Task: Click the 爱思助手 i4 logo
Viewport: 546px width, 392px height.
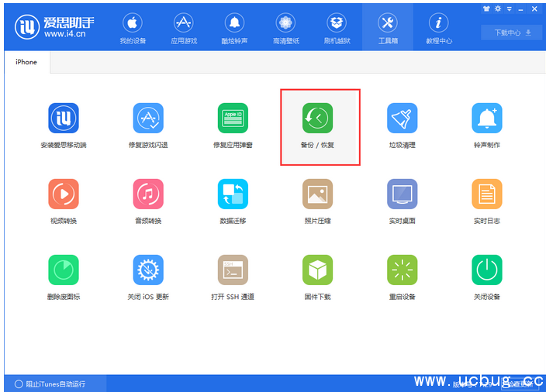Action: click(54, 27)
